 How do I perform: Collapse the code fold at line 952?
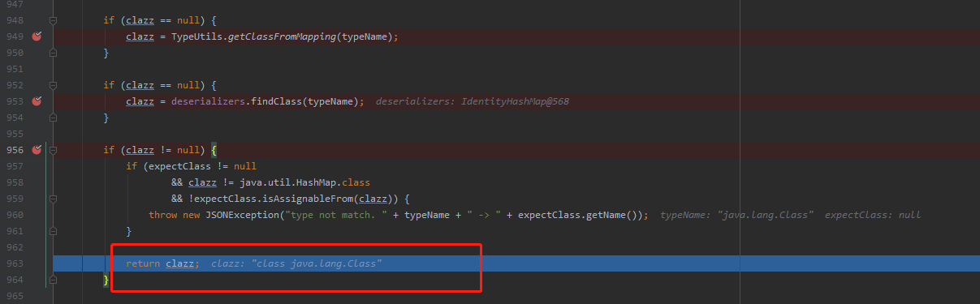54,85
